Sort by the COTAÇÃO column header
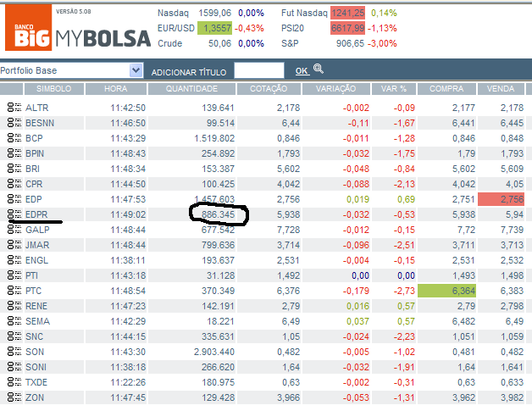532x411 pixels. 269,89
